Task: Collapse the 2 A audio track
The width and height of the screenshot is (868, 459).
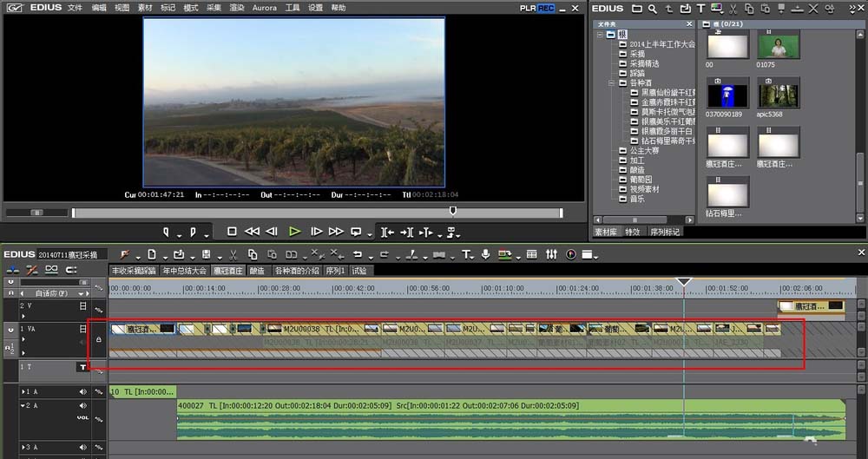Action: pos(23,405)
